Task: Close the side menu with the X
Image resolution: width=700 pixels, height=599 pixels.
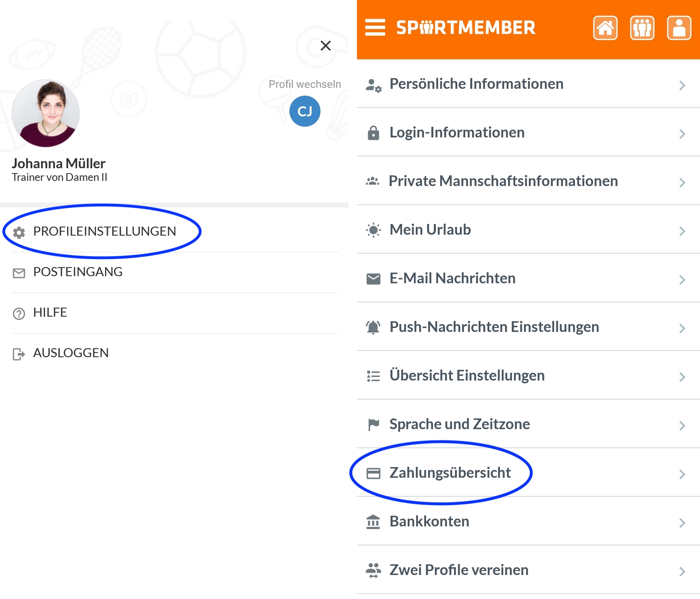Action: (325, 45)
